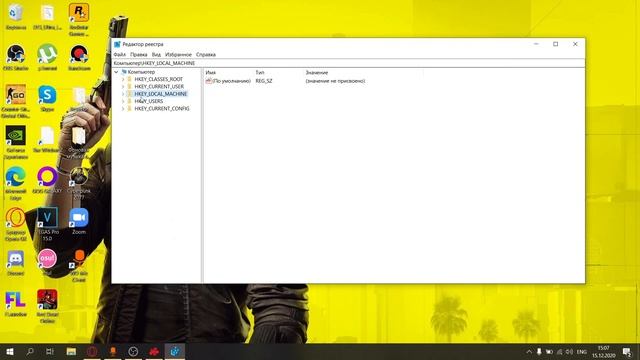This screenshot has width=640, height=360.
Task: Select the Компьютер tree node
Action: click(141, 72)
